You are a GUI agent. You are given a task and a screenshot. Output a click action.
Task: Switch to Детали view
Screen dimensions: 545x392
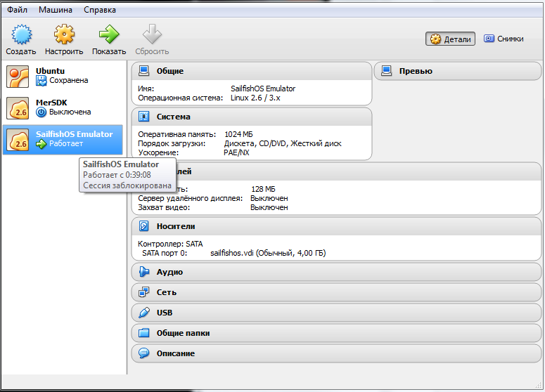click(451, 39)
